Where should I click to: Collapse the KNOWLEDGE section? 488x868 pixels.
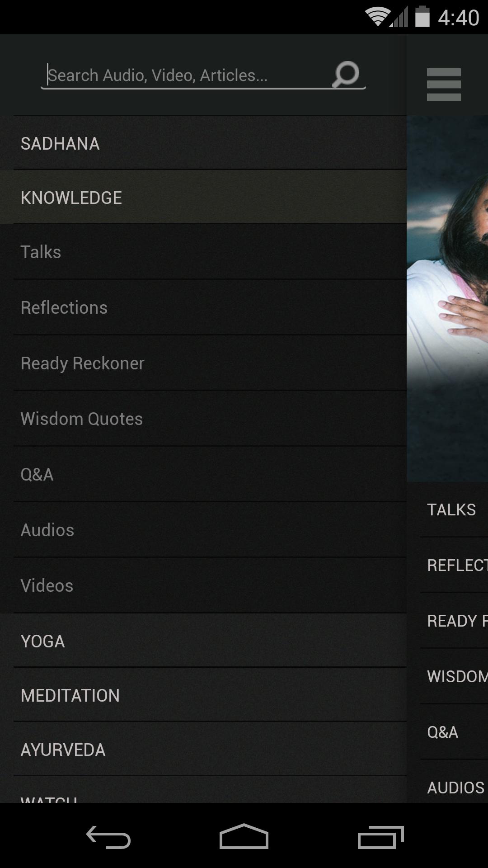203,197
